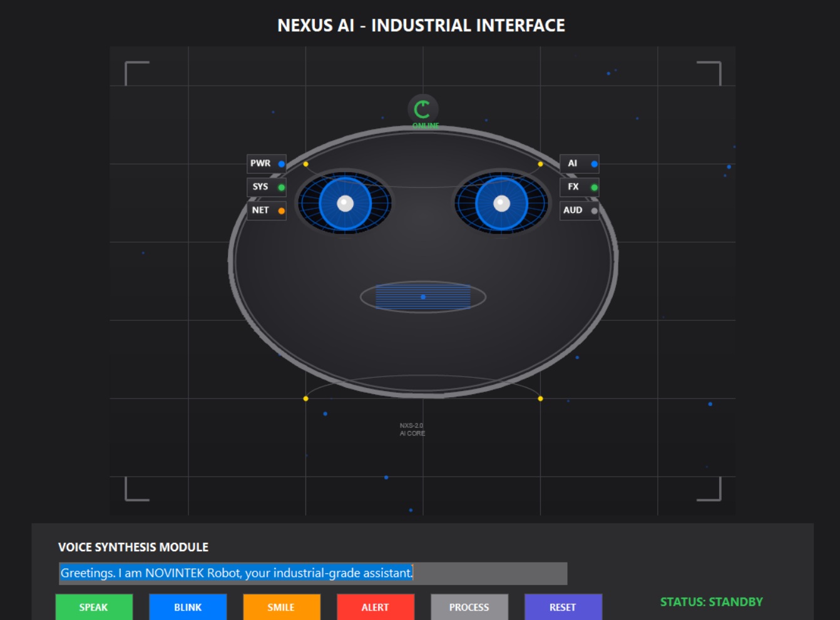Click the NXS-2.0 AI CORE label
This screenshot has height=620, width=840.
tap(412, 427)
